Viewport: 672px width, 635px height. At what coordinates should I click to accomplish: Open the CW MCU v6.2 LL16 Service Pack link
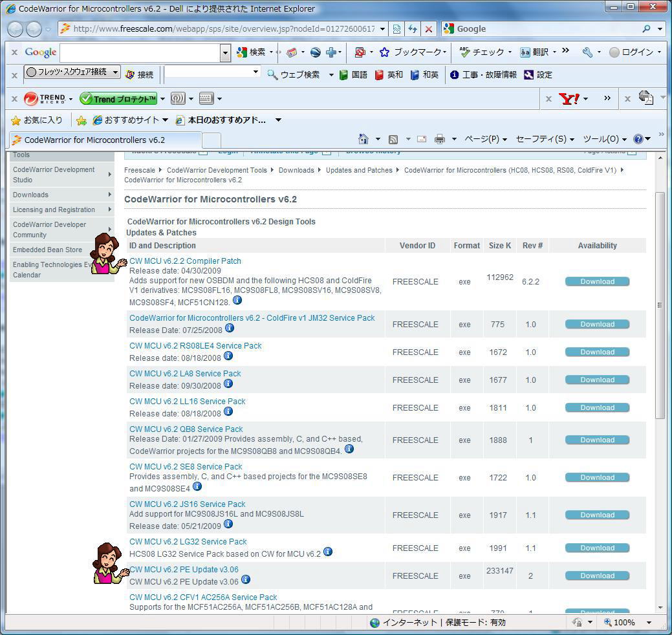(x=188, y=402)
